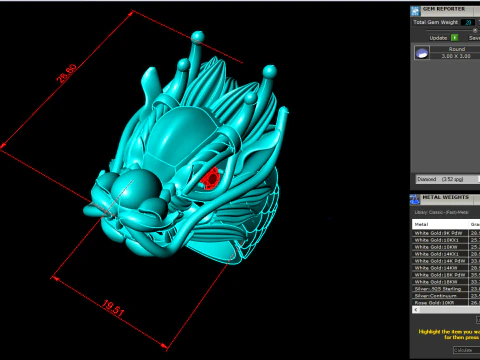Screen dimensions: 480x360
Task: Select the Round gem thumbnail
Action: (422, 53)
